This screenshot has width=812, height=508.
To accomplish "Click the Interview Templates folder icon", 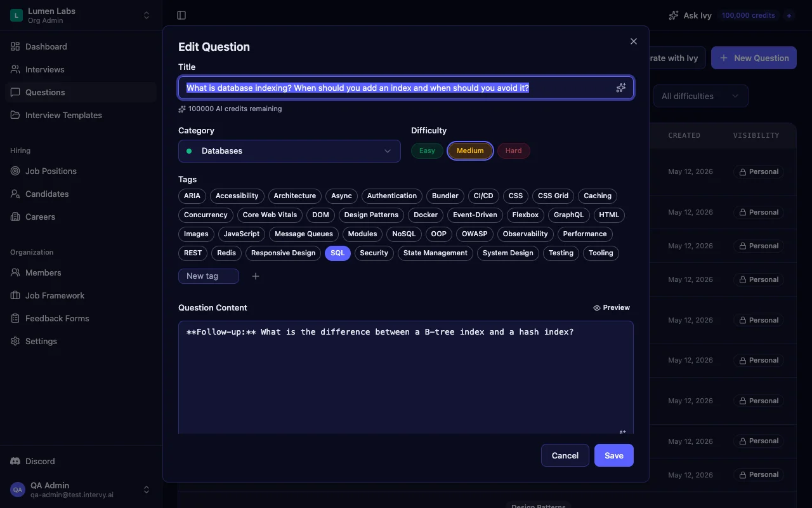I will point(15,115).
